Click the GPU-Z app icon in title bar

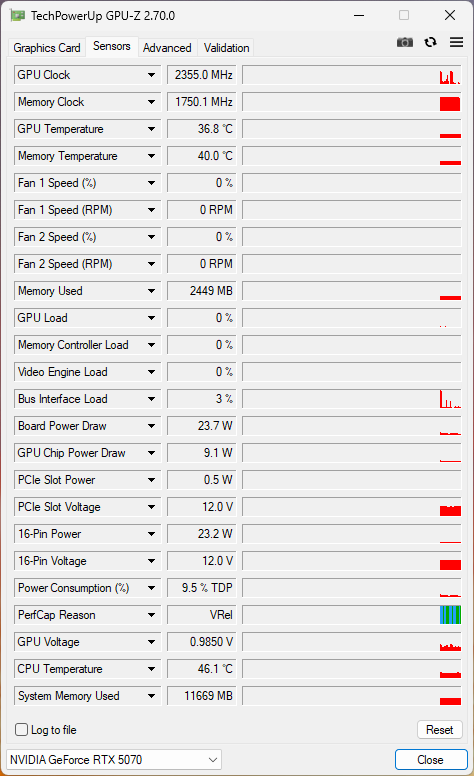click(x=17, y=15)
